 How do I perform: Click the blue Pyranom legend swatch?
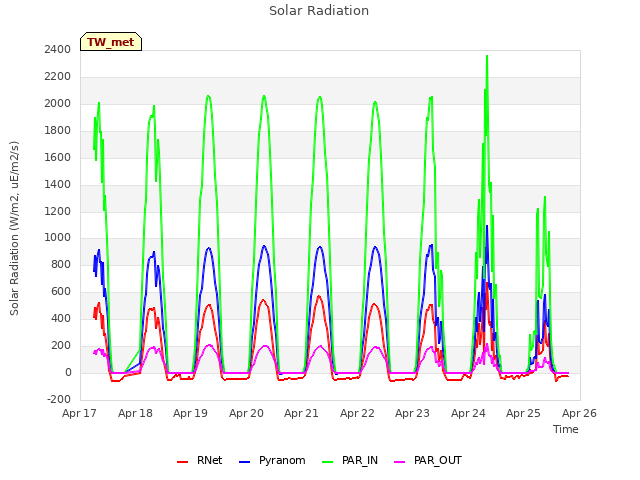click(x=244, y=462)
